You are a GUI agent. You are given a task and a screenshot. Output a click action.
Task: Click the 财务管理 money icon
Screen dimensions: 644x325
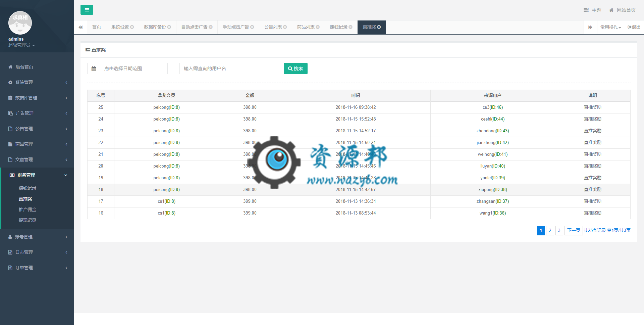12,175
